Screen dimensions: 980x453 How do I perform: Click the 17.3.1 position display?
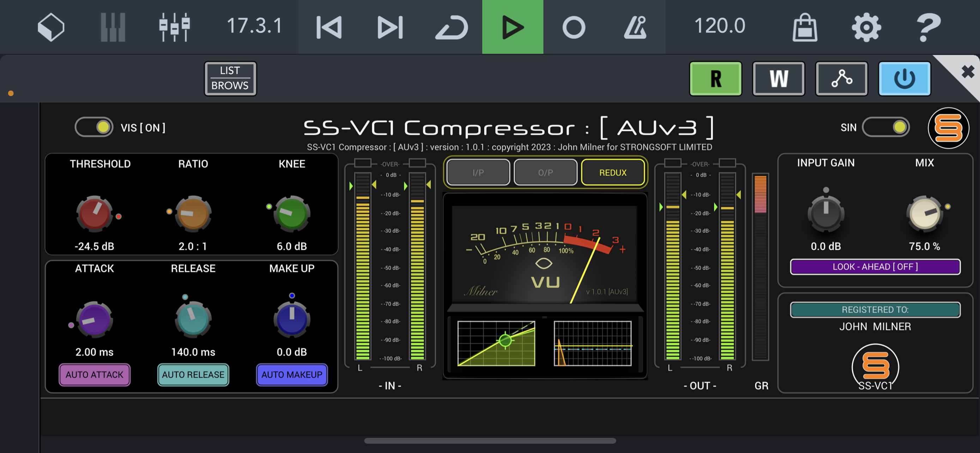[254, 26]
